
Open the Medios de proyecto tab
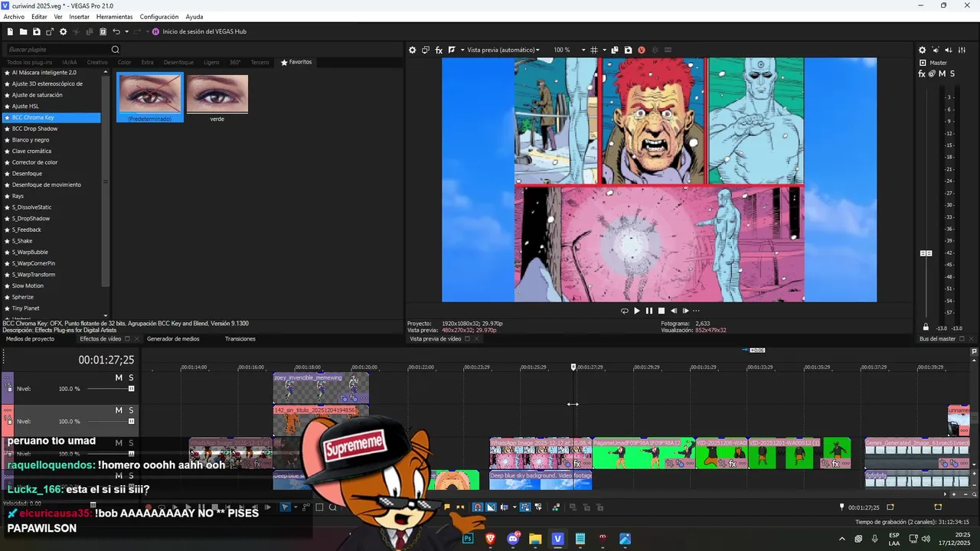[x=30, y=338]
